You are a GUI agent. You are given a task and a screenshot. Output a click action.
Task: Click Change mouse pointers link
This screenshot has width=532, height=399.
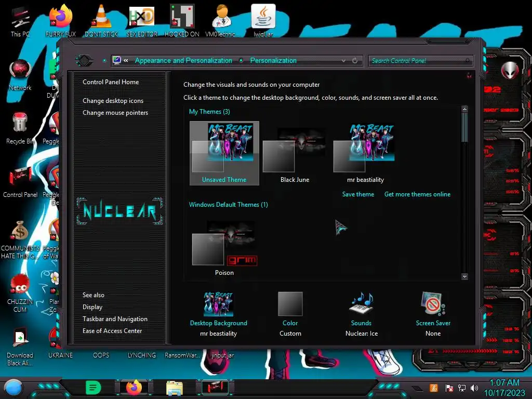click(115, 113)
